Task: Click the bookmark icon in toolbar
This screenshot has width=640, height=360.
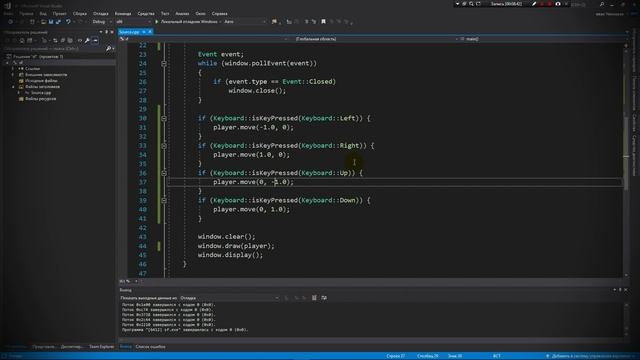Action: [x=323, y=22]
